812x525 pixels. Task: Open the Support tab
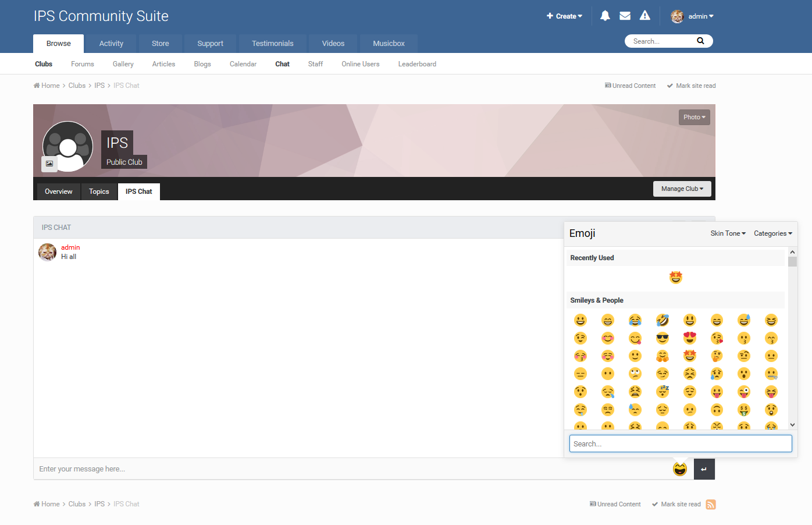point(210,44)
